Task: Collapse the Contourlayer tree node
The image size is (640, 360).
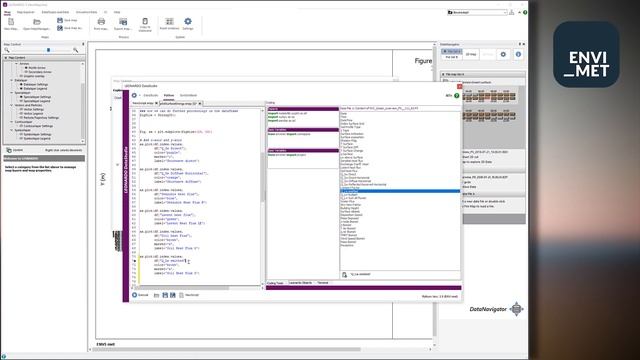Action: click(x=11, y=122)
